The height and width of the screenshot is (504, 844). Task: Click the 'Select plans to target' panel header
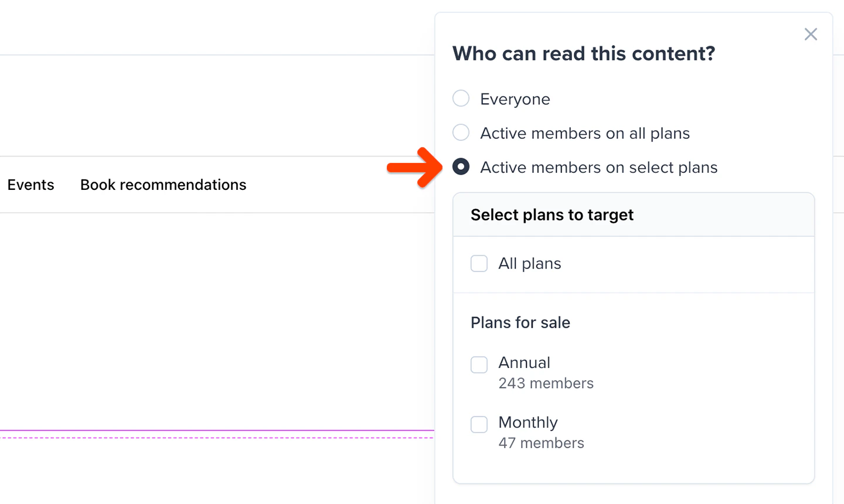[552, 214]
